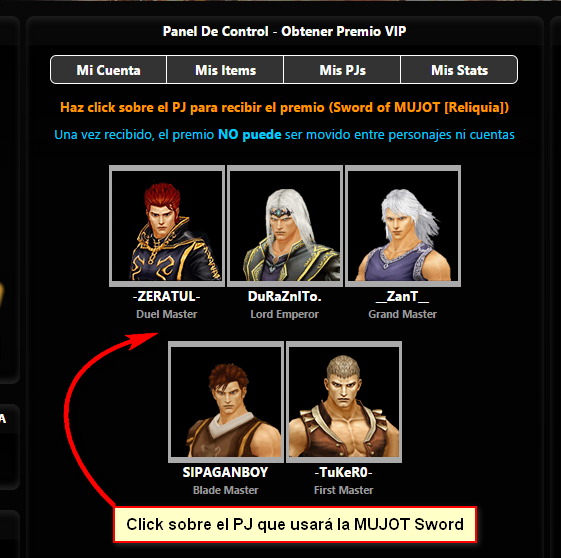Open the Mis Stats tab
Viewport: 561px width, 558px height.
point(459,70)
